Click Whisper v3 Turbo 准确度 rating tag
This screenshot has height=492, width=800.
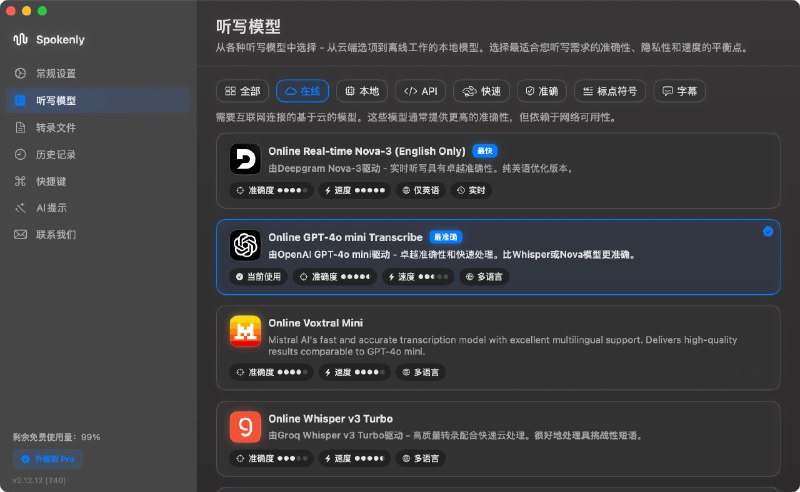pos(271,458)
